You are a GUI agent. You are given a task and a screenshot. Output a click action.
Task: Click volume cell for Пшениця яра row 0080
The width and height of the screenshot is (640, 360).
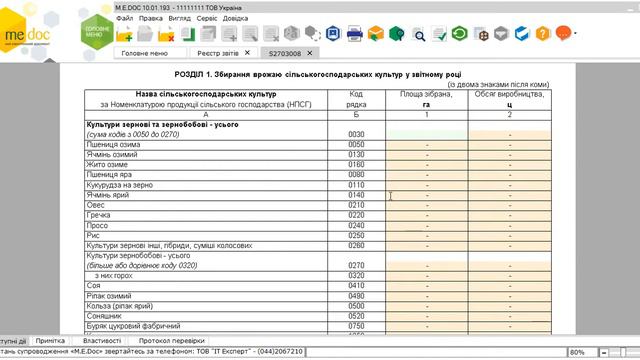510,175
